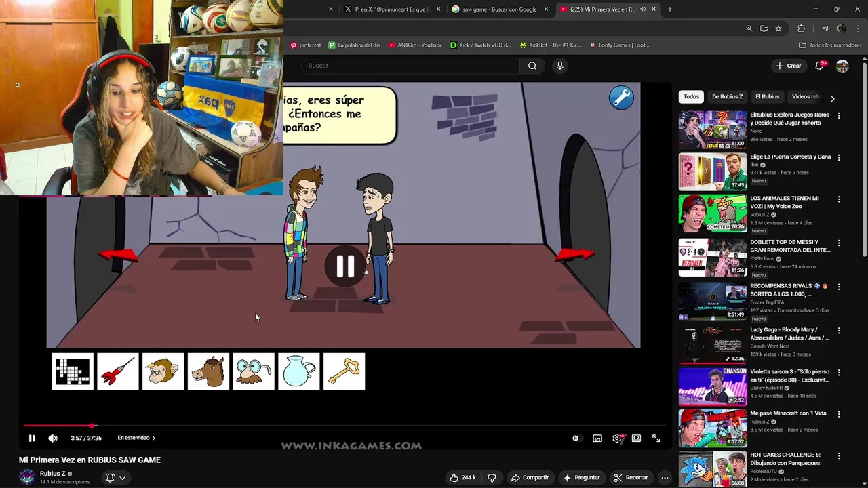This screenshot has height=488, width=868.
Task: Open the Crear menu
Action: [789, 66]
